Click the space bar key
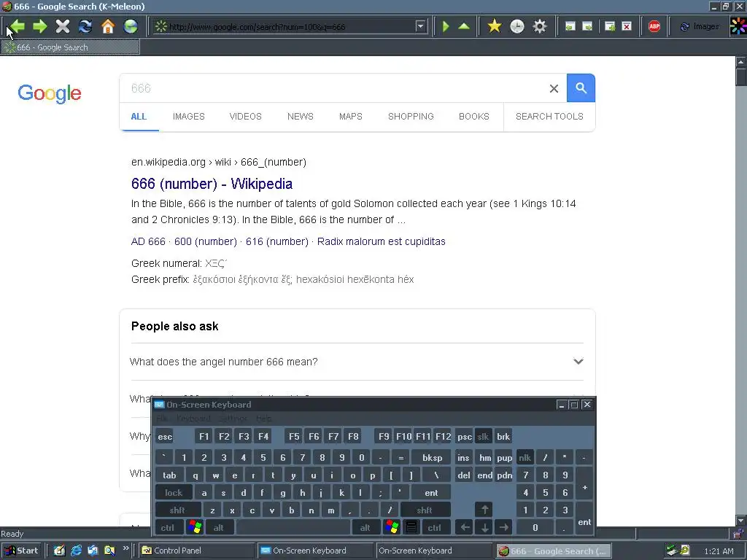Viewport: 747px width, 560px height. coord(293,528)
